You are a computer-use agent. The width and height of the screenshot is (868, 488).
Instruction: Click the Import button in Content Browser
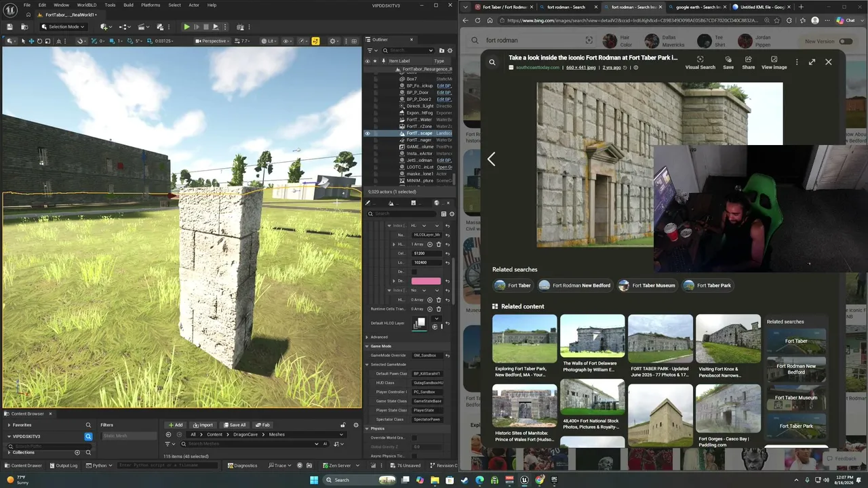(x=203, y=425)
